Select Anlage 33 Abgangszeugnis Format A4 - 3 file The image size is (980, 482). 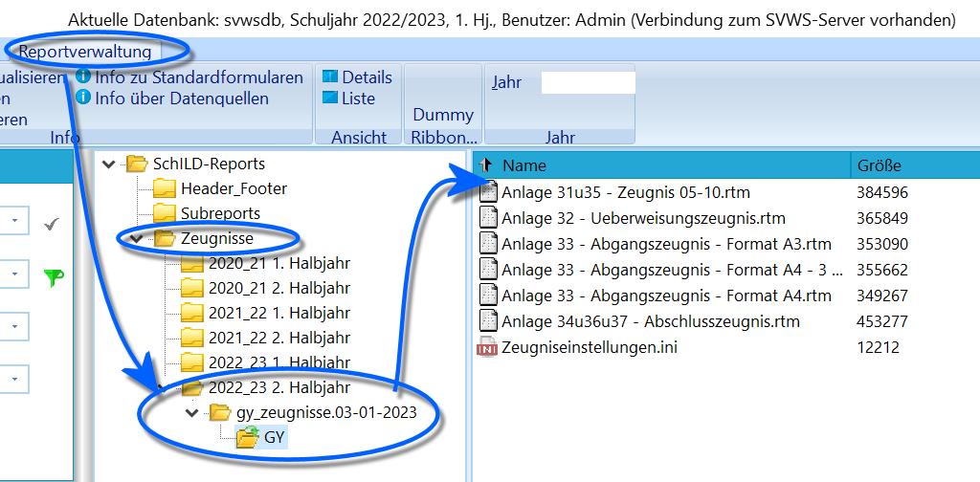point(673,270)
